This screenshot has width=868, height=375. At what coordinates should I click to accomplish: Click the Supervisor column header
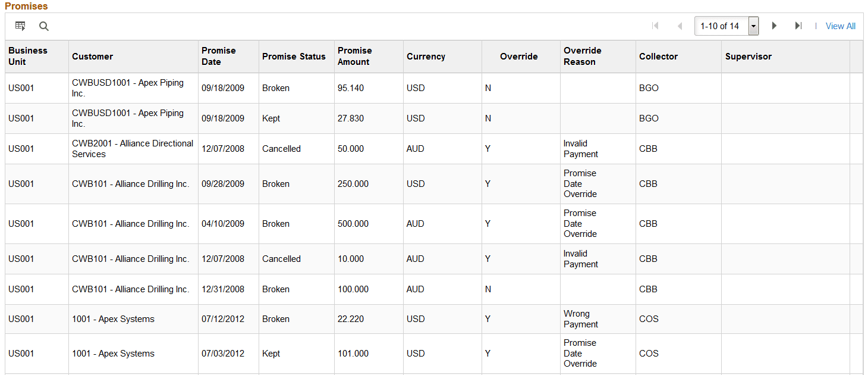click(x=748, y=57)
